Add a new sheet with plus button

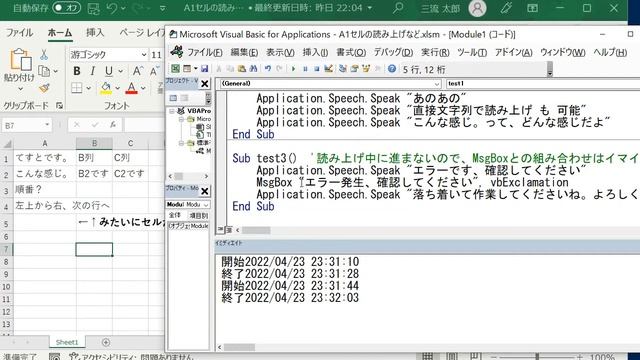click(106, 342)
